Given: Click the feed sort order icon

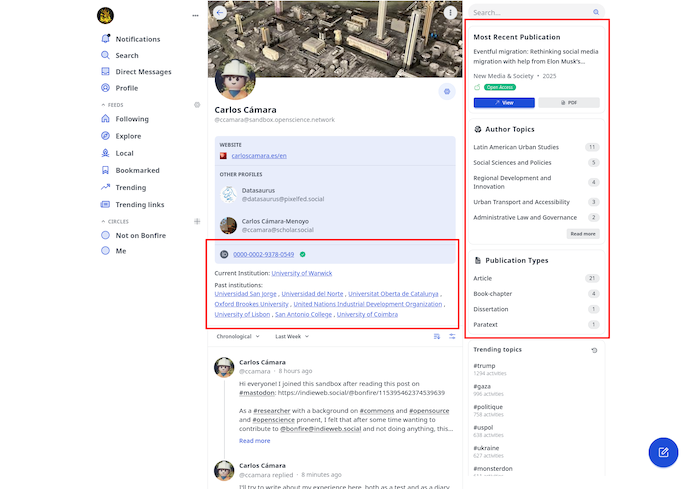Looking at the screenshot, I should 437,336.
